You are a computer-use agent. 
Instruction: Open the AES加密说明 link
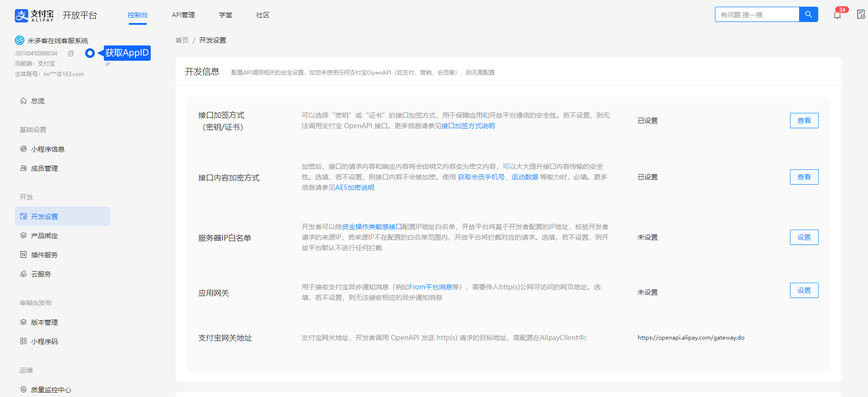point(355,187)
